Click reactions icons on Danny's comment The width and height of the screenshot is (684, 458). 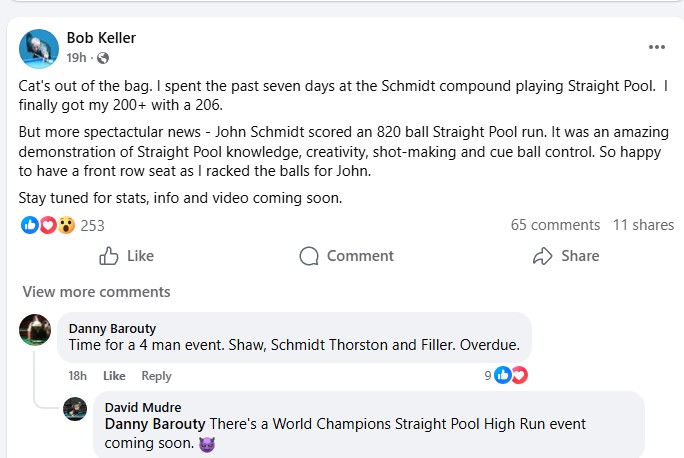[511, 375]
